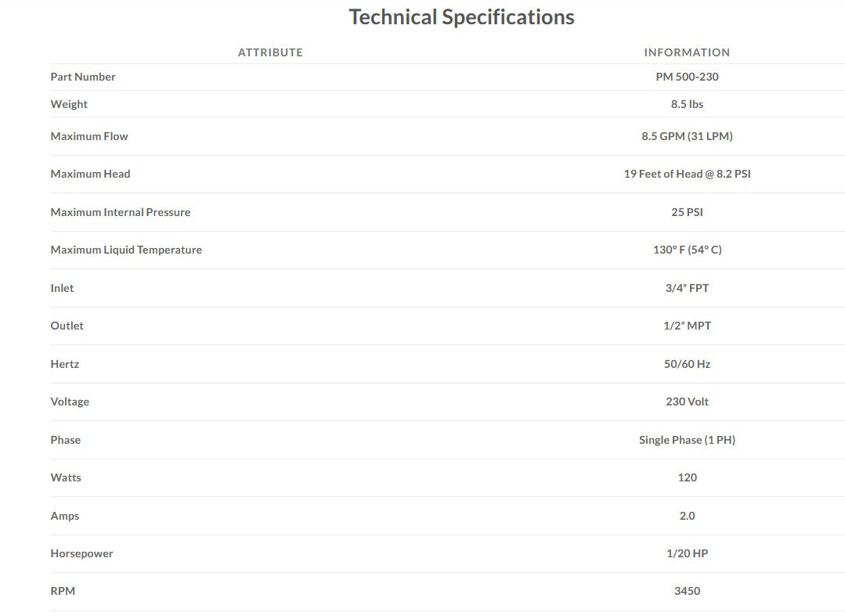This screenshot has height=616, width=845.
Task: Click the INFORMATION column header
Action: [687, 52]
